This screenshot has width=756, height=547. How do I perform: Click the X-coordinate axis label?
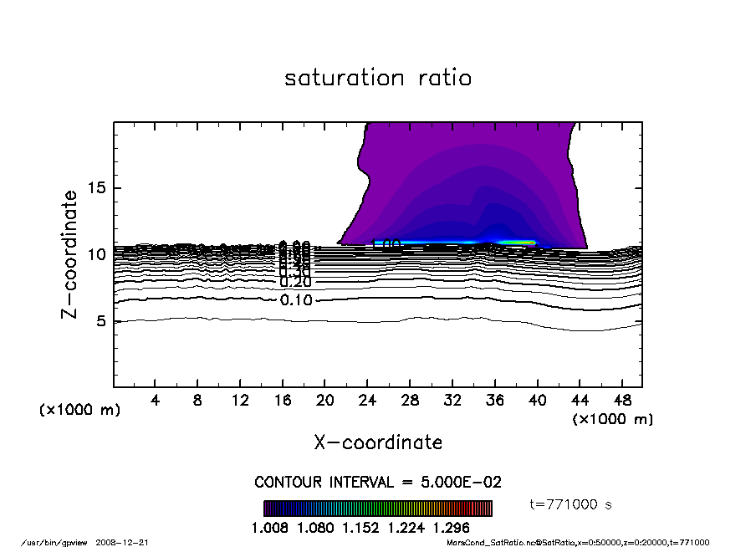378,442
